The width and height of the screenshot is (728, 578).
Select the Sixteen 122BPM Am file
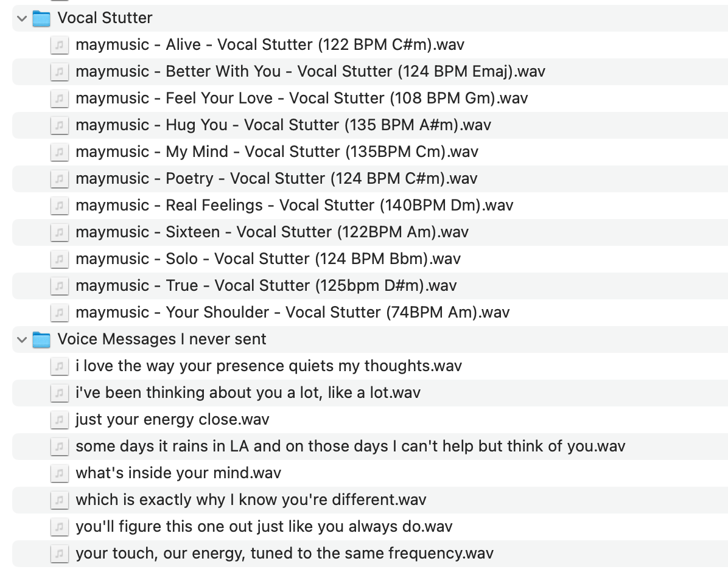coord(370,232)
